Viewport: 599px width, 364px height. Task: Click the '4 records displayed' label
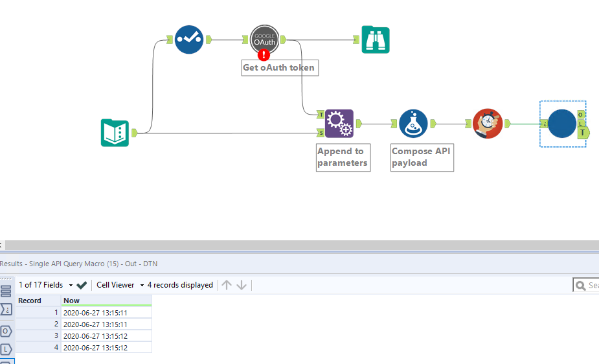[180, 285]
